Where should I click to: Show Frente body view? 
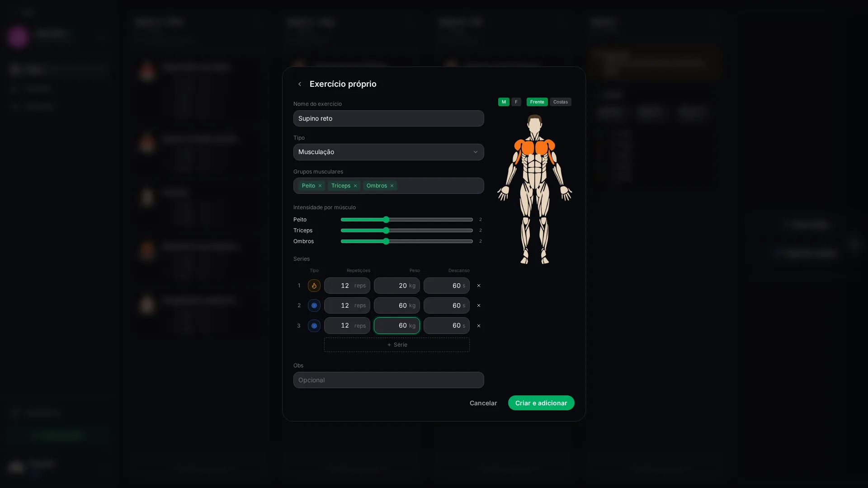pos(537,102)
